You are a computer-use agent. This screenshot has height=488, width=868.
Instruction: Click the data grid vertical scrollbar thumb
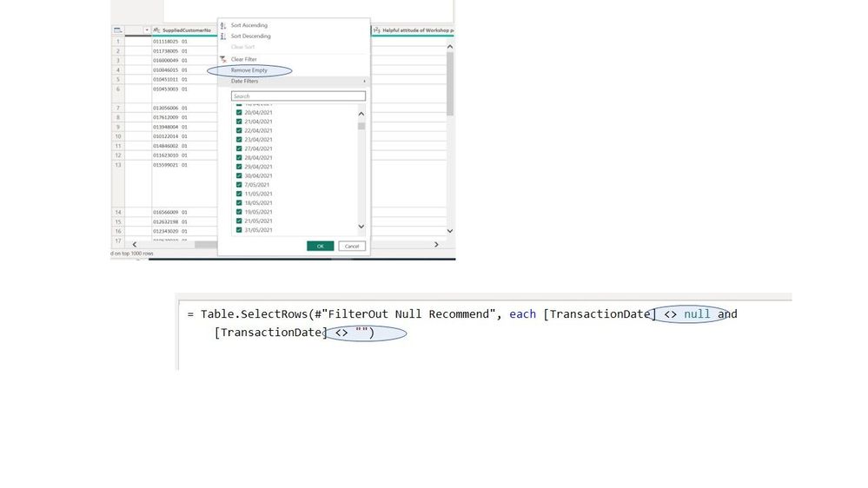click(450, 83)
